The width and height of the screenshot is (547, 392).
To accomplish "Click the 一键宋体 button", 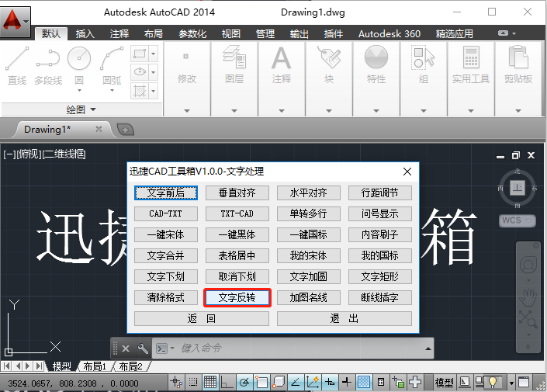I will (x=166, y=234).
